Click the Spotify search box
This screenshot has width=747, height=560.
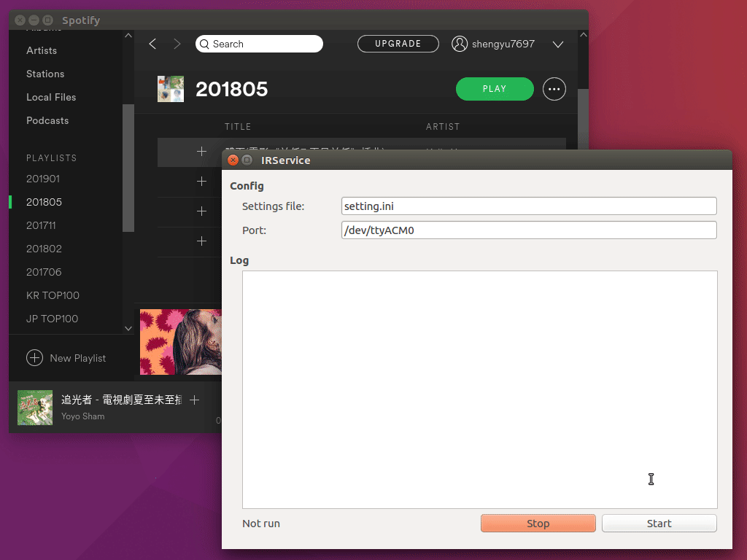click(259, 44)
